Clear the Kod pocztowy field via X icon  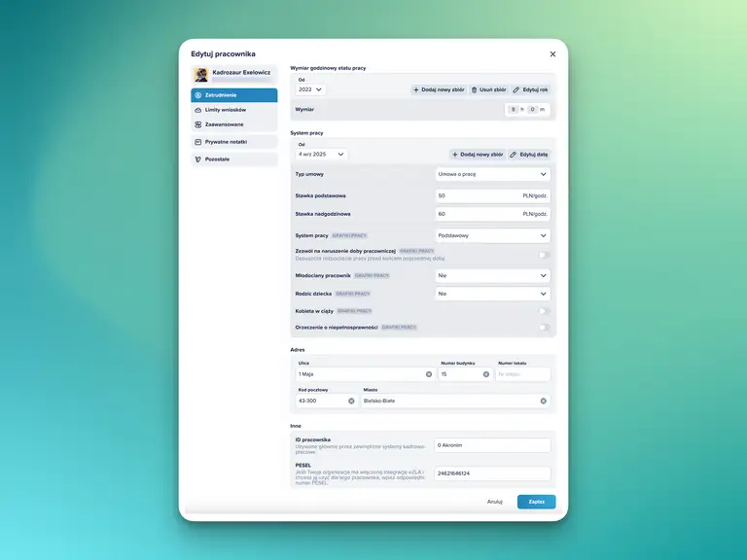click(351, 401)
